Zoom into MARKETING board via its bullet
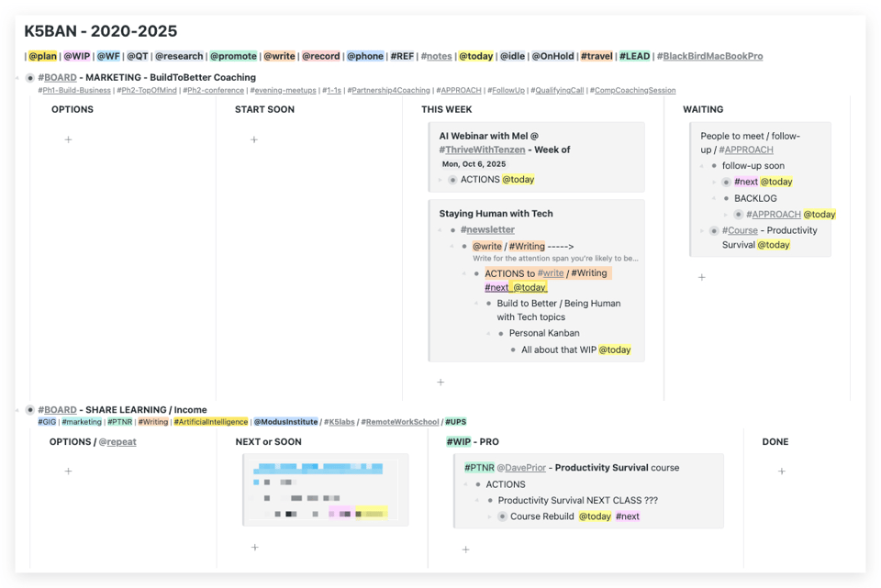881x588 pixels. 30,78
